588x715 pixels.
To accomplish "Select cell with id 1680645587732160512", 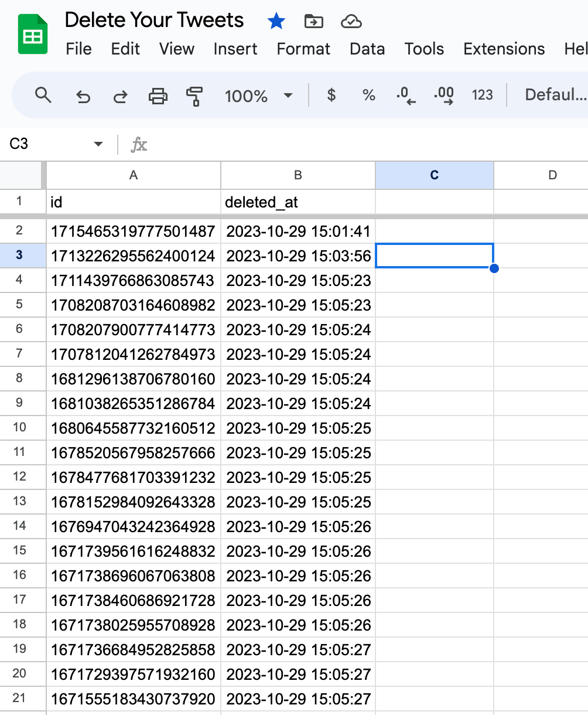I will point(134,428).
